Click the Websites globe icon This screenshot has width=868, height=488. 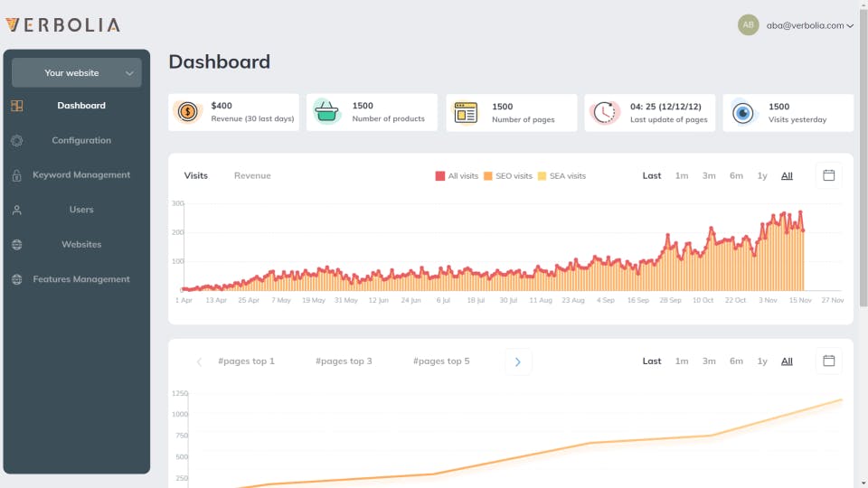coord(17,245)
